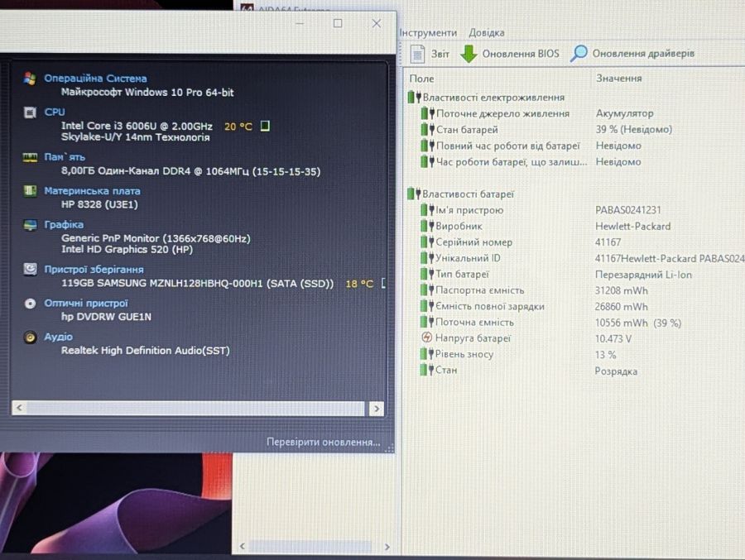
Task: Click the speaker icon beside Аудіо
Action: pos(30,337)
